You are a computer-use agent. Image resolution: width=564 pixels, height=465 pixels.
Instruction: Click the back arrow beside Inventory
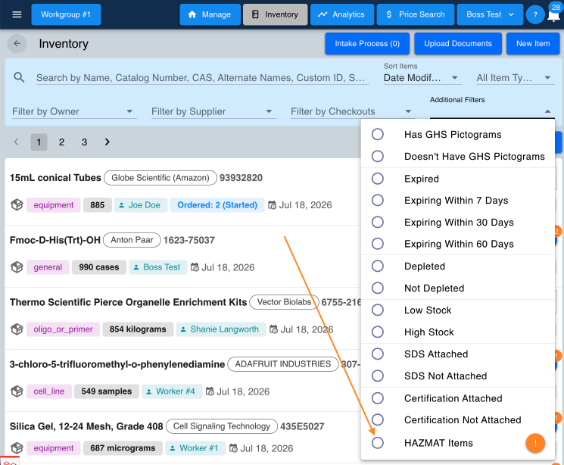click(x=17, y=44)
